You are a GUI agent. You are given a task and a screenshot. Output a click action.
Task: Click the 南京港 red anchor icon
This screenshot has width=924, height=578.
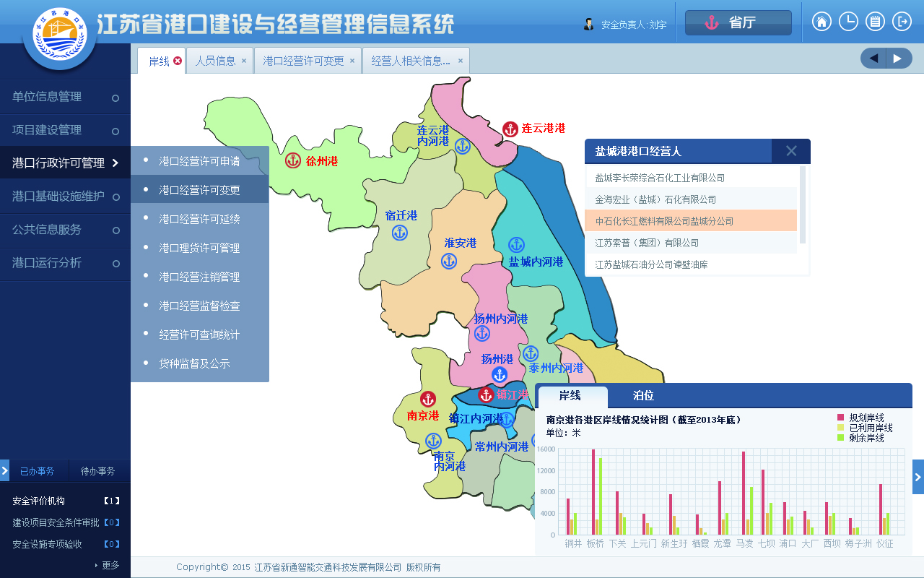coord(428,399)
